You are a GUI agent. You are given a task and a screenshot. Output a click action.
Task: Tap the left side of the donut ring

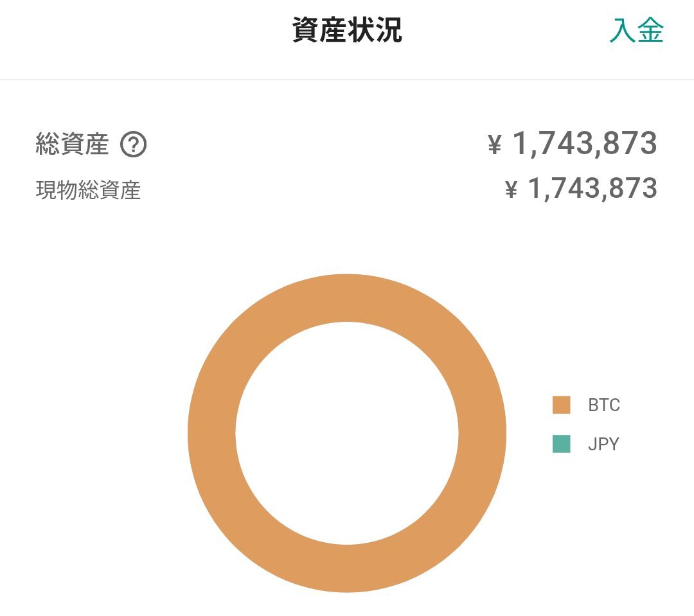211,433
